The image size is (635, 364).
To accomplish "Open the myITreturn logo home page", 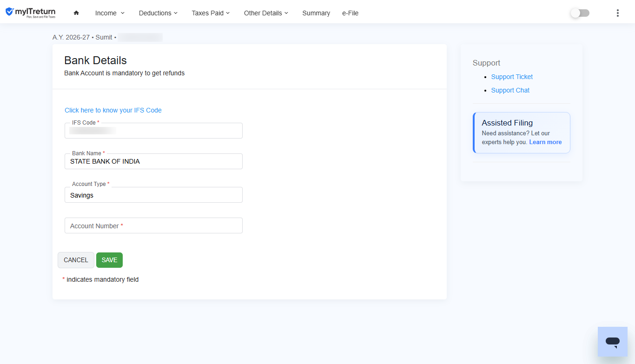I will tap(30, 13).
